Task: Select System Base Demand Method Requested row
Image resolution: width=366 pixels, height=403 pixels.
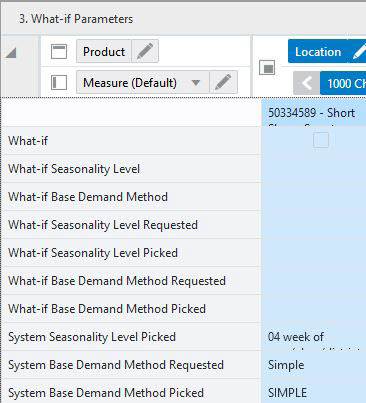Action: 132,365
